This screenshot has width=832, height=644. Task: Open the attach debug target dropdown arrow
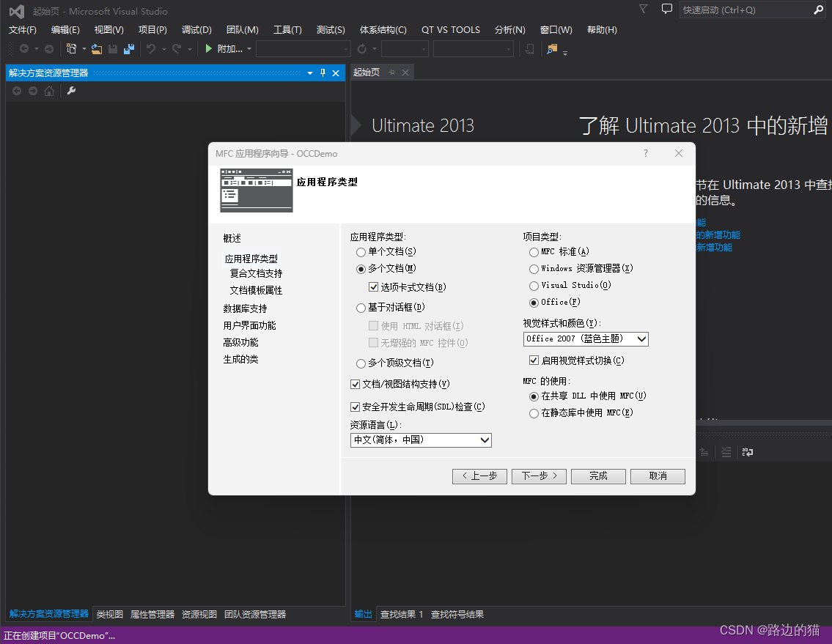tap(249, 49)
